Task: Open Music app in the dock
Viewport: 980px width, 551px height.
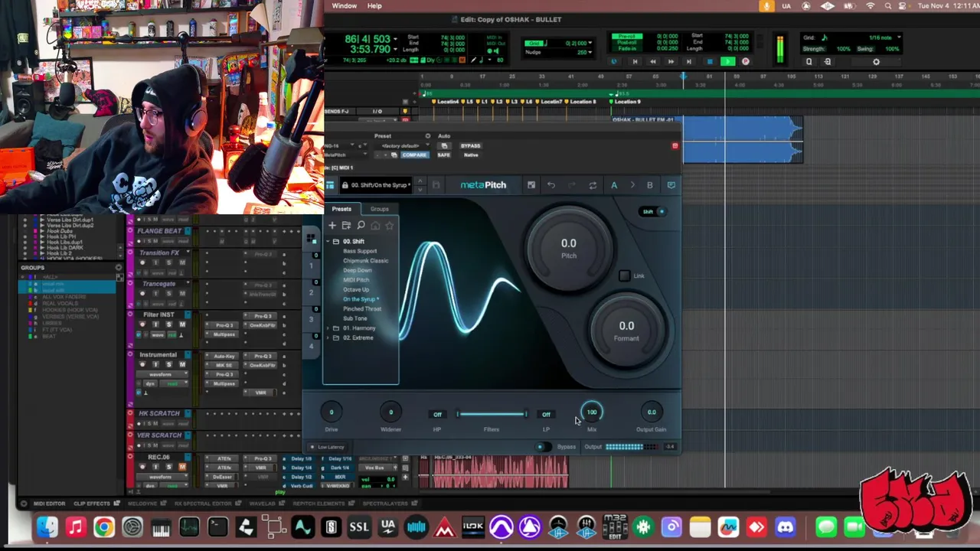Action: (75, 527)
